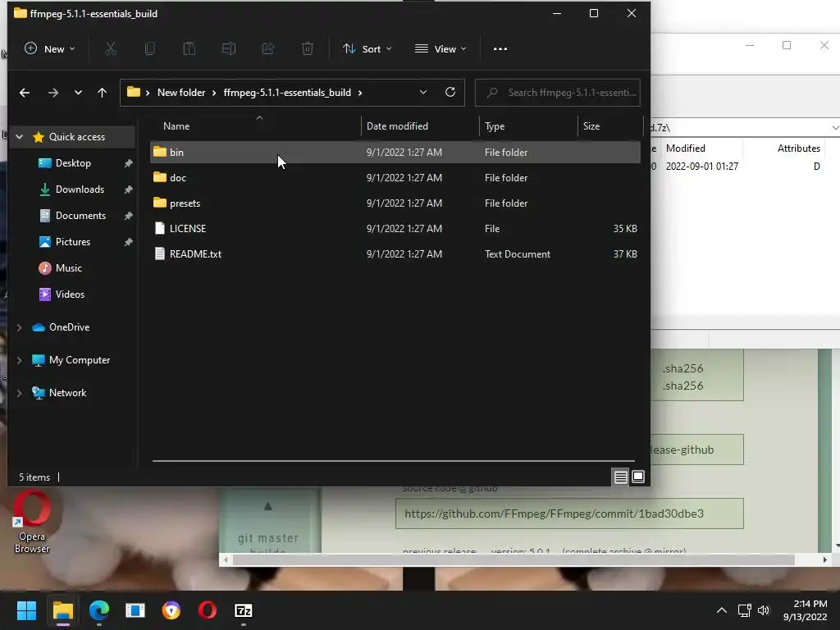Viewport: 840px width, 630px height.
Task: Click git master builds sidebar item
Action: (268, 544)
